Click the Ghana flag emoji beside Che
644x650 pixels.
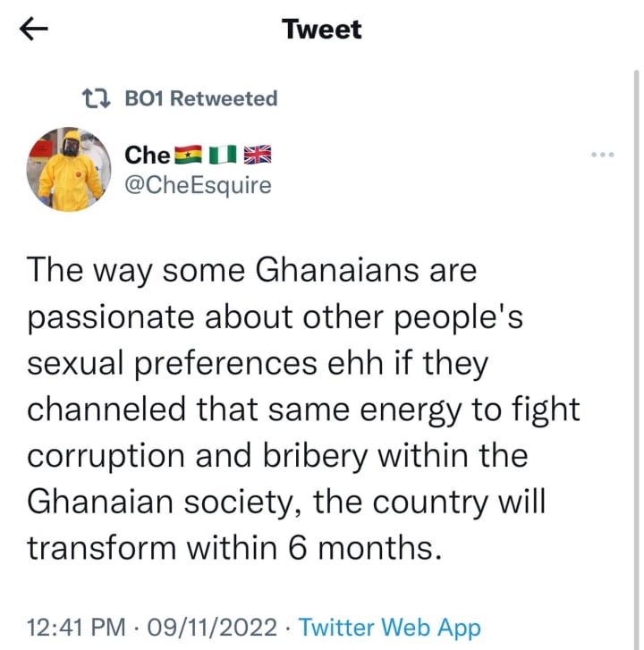point(189,155)
